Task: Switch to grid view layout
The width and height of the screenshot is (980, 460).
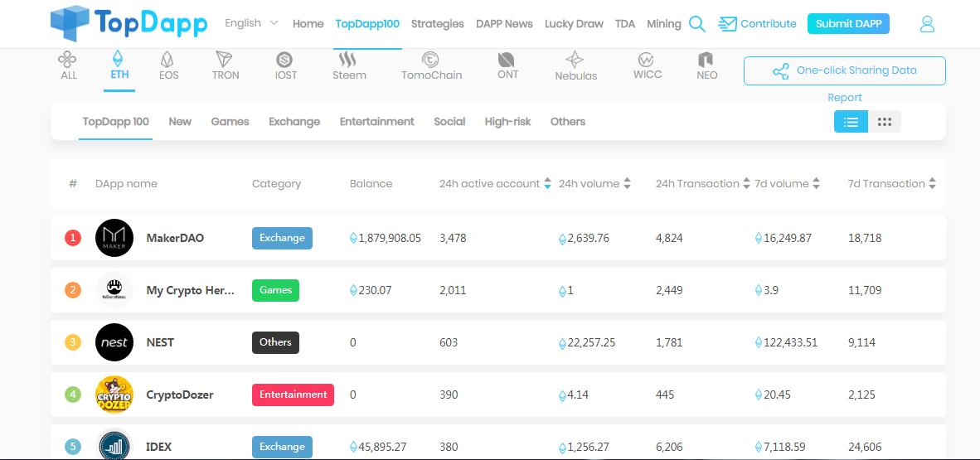Action: coord(885,122)
